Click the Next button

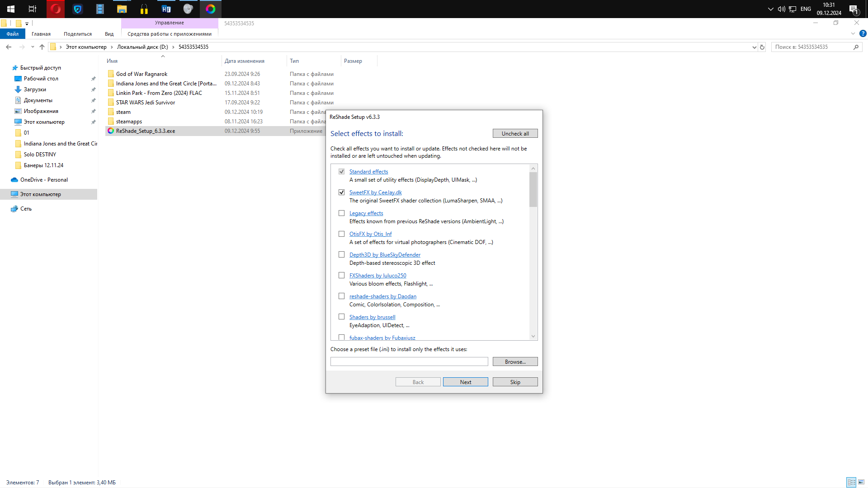coord(465,382)
